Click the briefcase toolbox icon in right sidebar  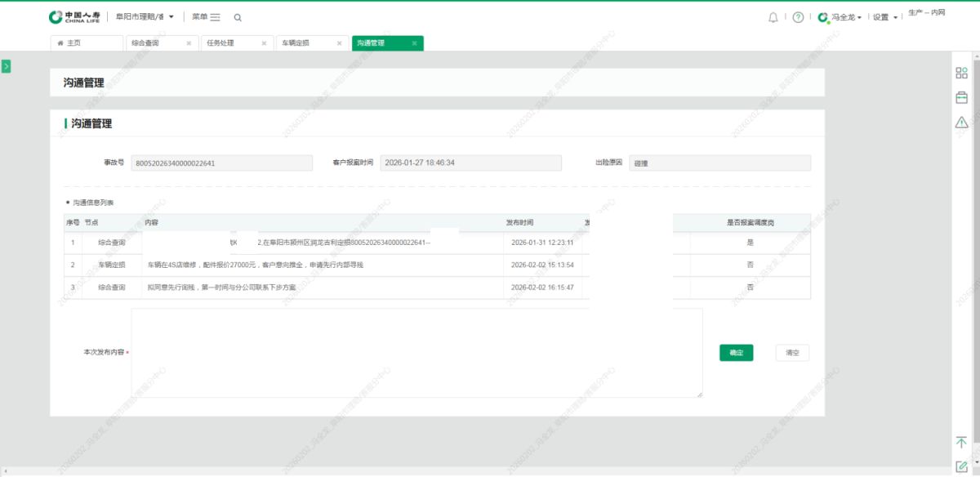click(961, 98)
